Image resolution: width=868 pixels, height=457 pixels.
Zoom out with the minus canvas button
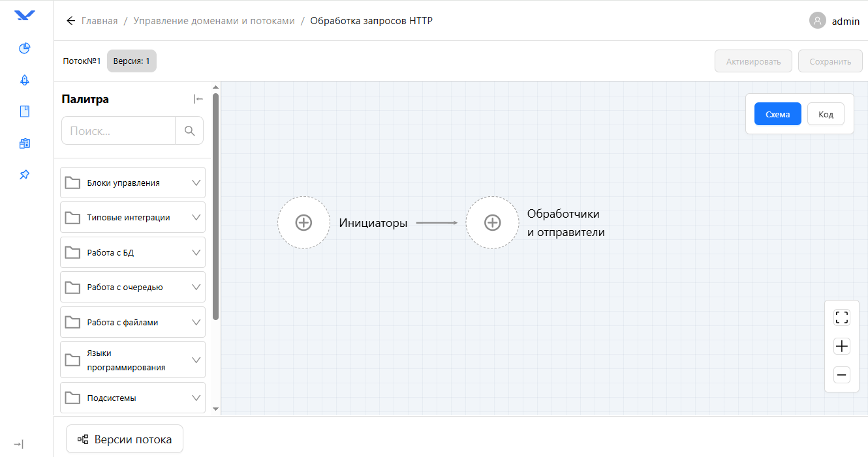click(x=842, y=375)
